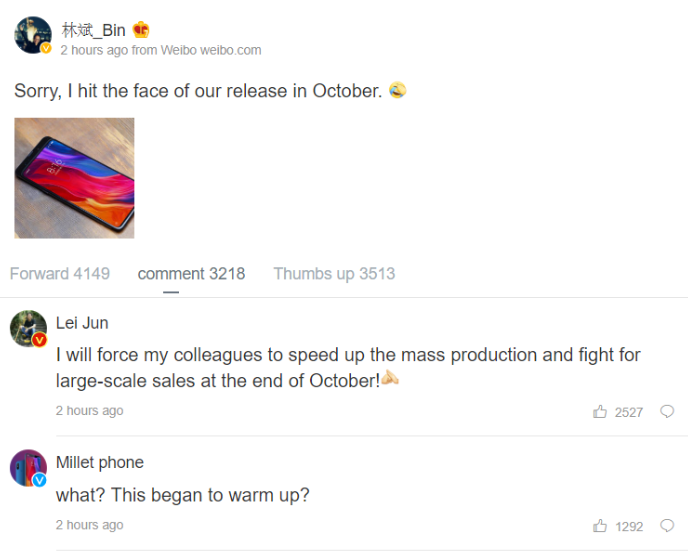Image resolution: width=688 pixels, height=559 pixels.
Task: Click the flexed-arm emoji in Lei Jun's comment
Action: [390, 380]
